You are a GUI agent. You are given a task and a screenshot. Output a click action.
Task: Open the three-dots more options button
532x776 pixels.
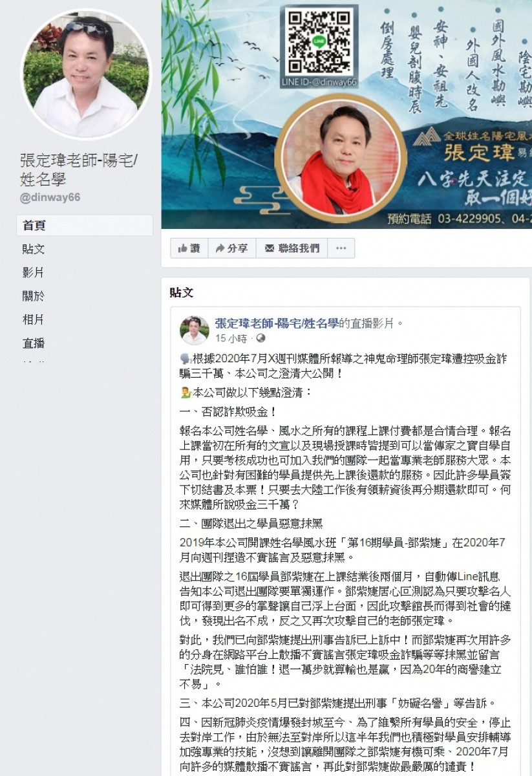[341, 248]
